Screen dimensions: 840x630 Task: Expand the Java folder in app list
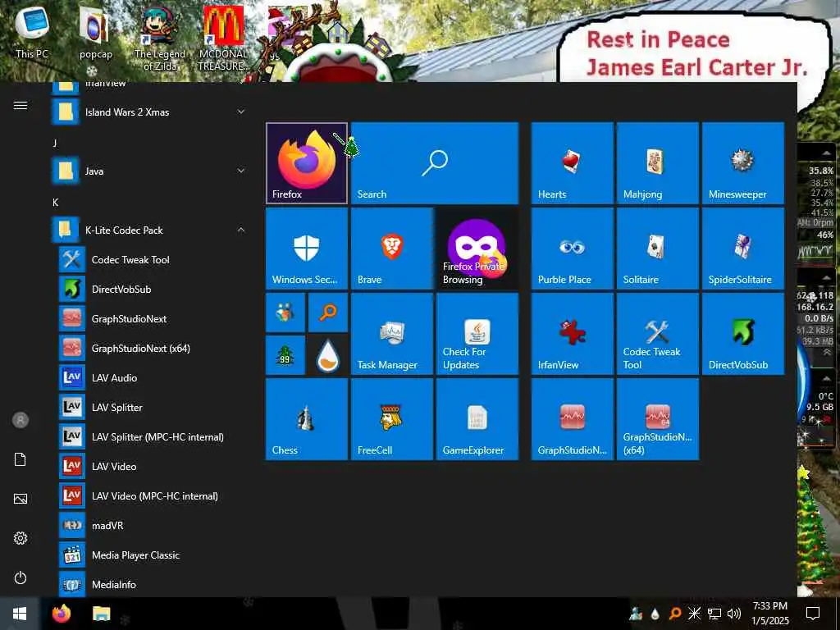(149, 171)
